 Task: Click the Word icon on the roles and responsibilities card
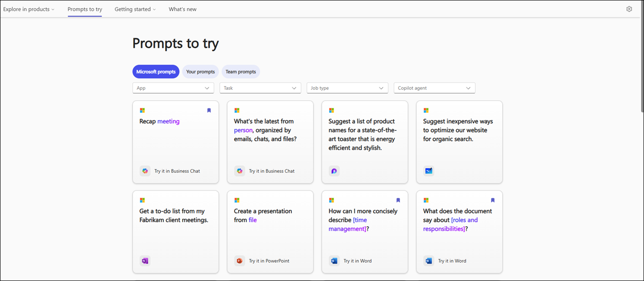[429, 260]
